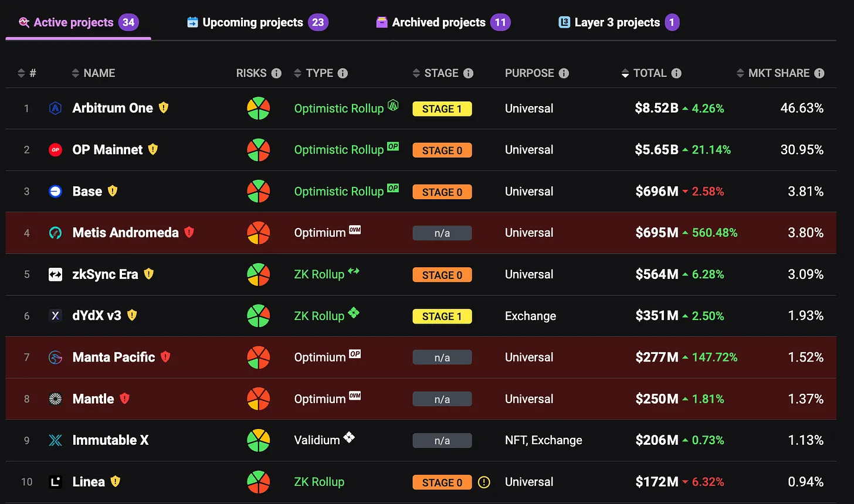Sort table by TOTAL column
The height and width of the screenshot is (504, 854).
click(x=649, y=73)
